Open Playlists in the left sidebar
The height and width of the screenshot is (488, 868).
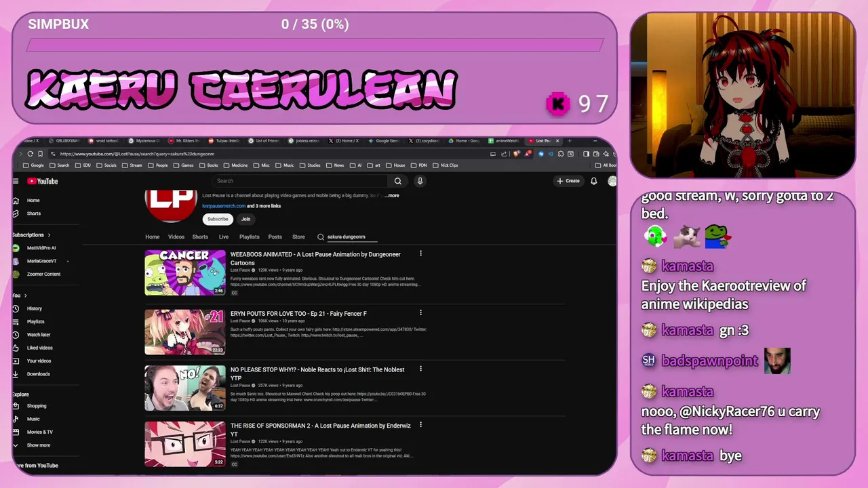[29, 322]
